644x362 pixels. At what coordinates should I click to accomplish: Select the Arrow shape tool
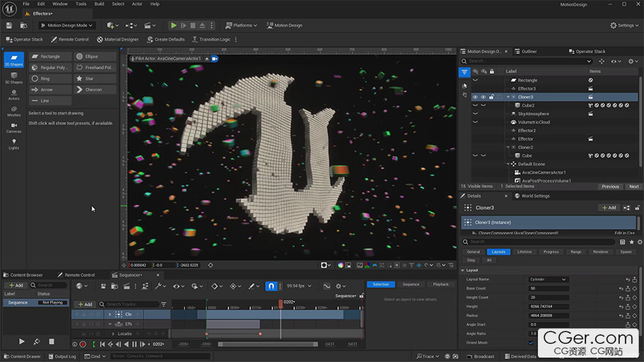tap(50, 89)
